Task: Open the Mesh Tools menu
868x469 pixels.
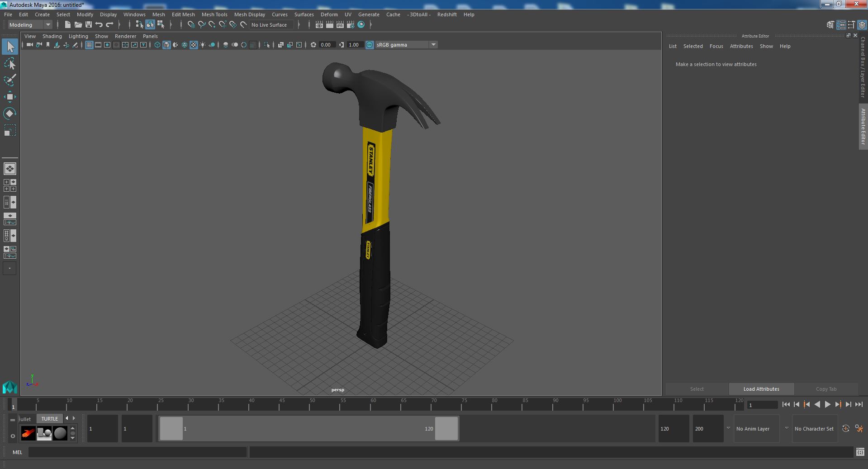Action: (214, 14)
